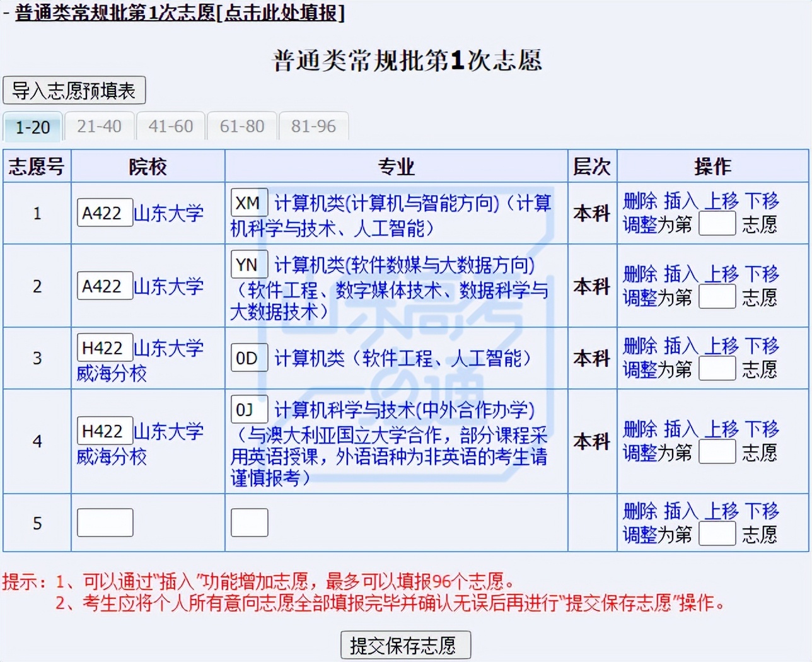Switch to the 81-96 tab
Viewport: 812px width, 662px height.
314,127
